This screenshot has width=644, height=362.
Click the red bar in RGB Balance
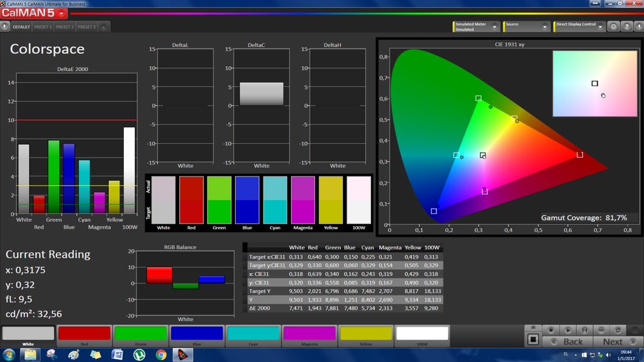click(159, 275)
